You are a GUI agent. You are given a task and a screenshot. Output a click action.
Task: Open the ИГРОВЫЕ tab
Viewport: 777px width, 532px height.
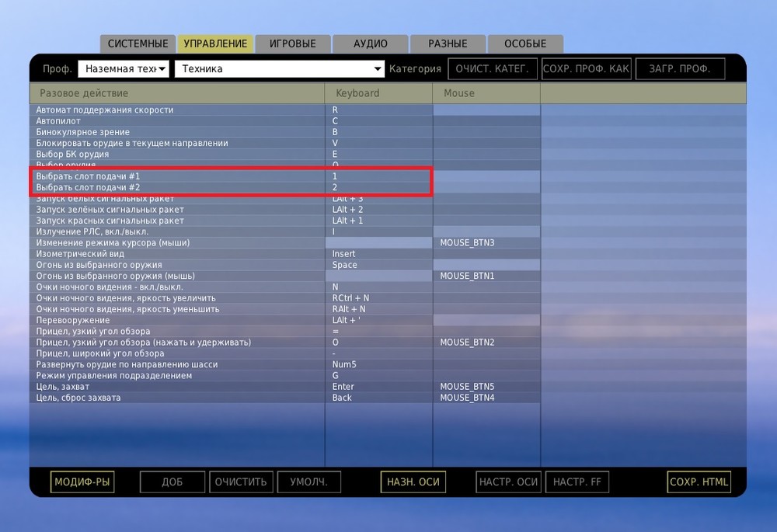pyautogui.click(x=293, y=43)
